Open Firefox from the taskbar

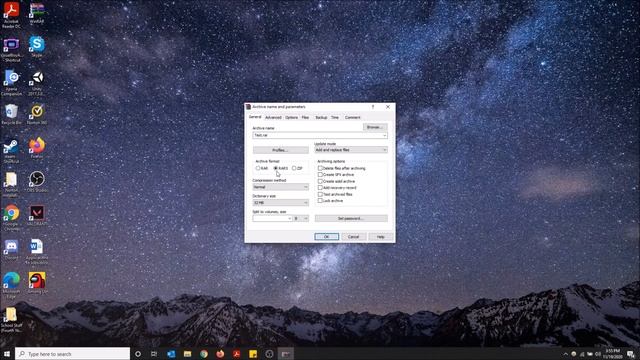click(x=220, y=354)
